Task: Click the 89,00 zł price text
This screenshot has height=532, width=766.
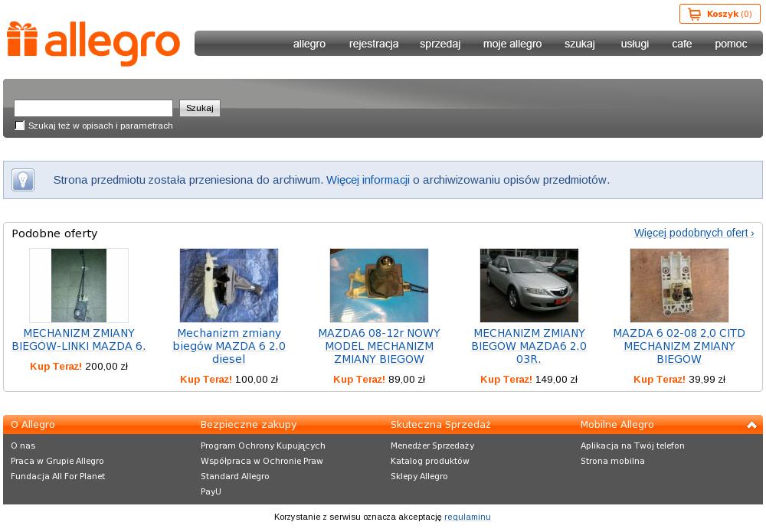Action: click(x=407, y=380)
